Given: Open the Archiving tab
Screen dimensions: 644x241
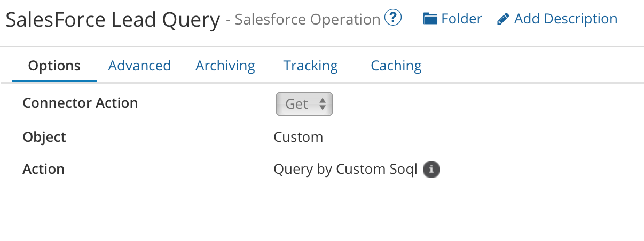Looking at the screenshot, I should point(225,66).
